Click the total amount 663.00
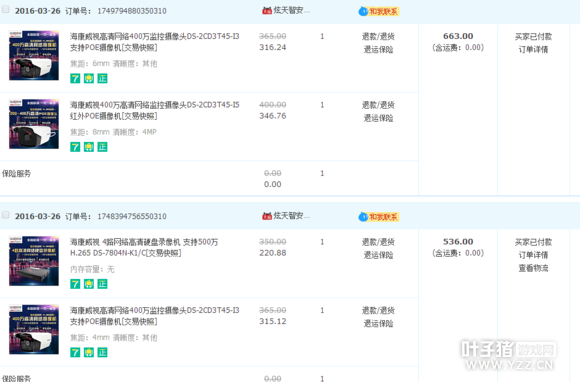 (x=458, y=36)
